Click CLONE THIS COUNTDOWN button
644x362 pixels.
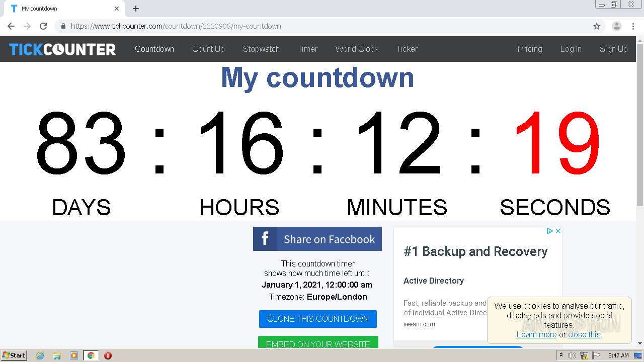pyautogui.click(x=318, y=319)
